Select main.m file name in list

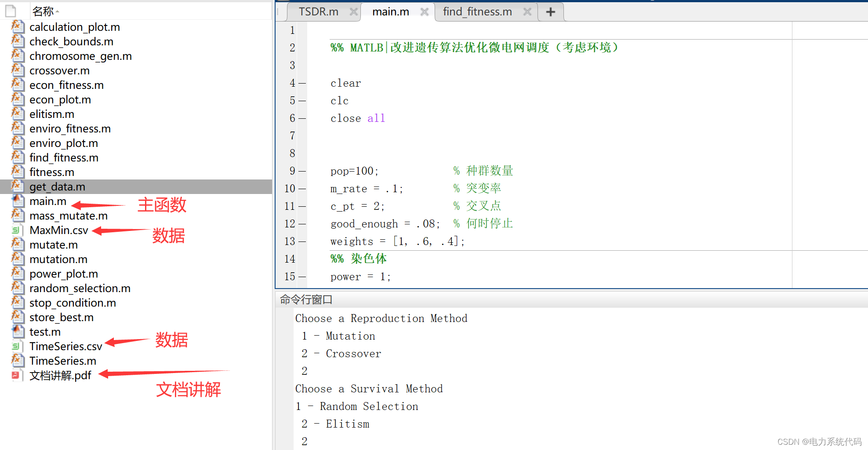click(x=48, y=201)
